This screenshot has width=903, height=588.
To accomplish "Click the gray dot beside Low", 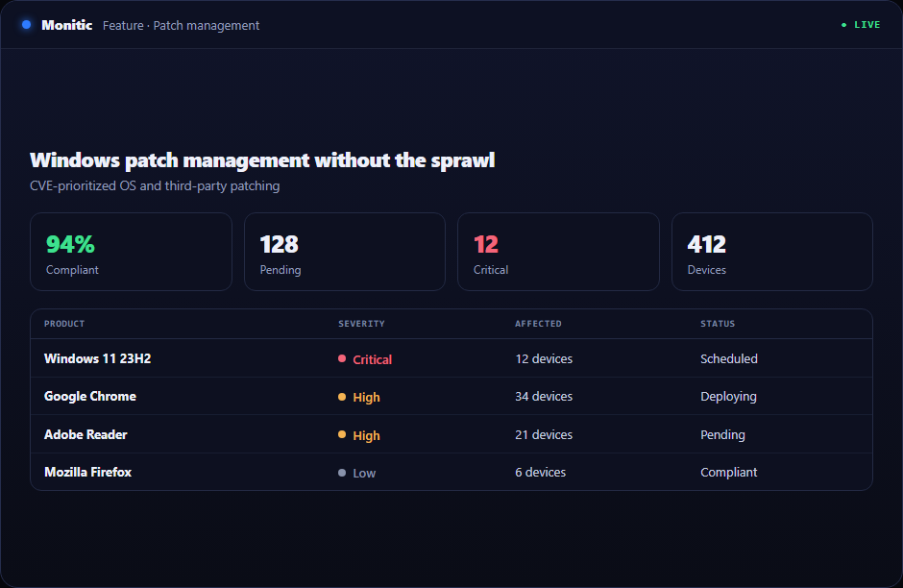I will pyautogui.click(x=342, y=473).
